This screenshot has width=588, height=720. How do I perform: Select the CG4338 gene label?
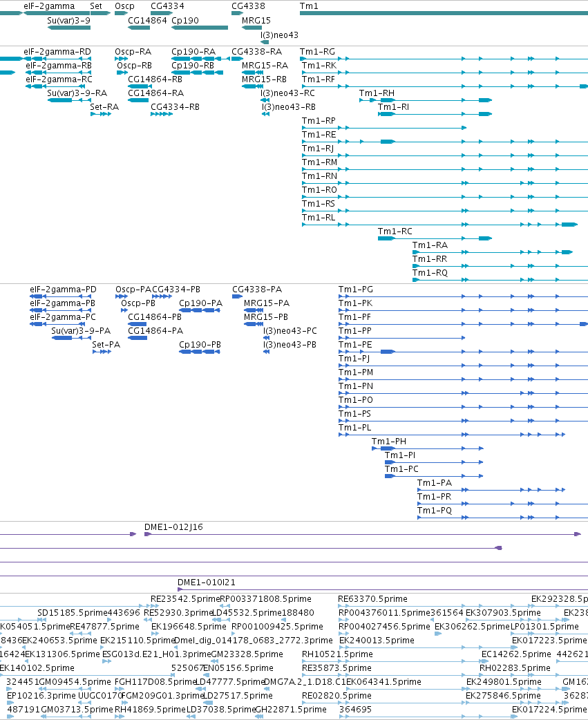248,6
